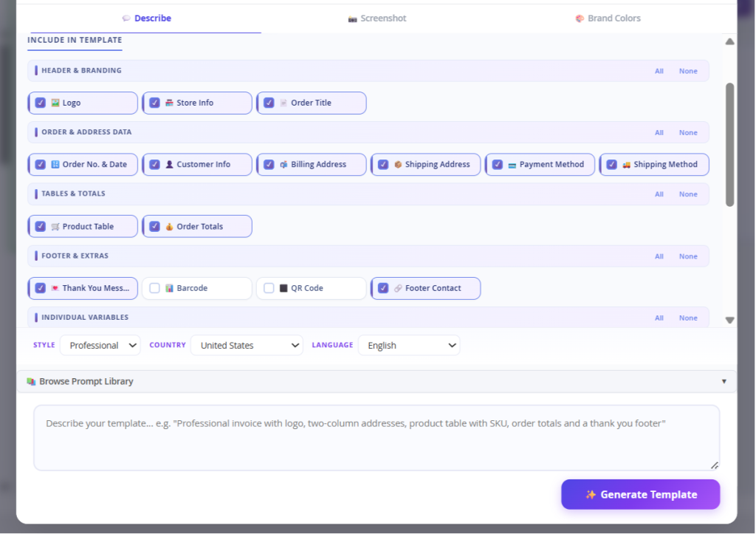
Task: Click the Logo picture icon
Action: tap(55, 103)
